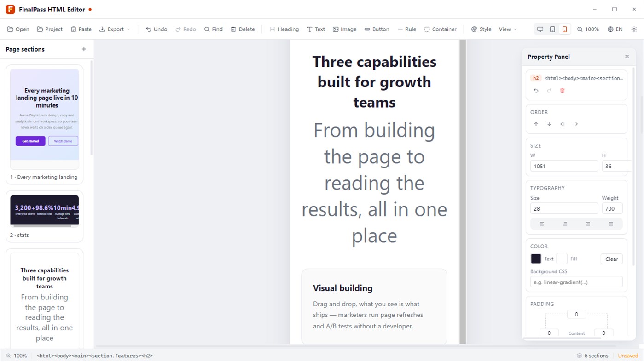Open the Style panel
Viewport: 644px width, 362px height.
coord(482,29)
